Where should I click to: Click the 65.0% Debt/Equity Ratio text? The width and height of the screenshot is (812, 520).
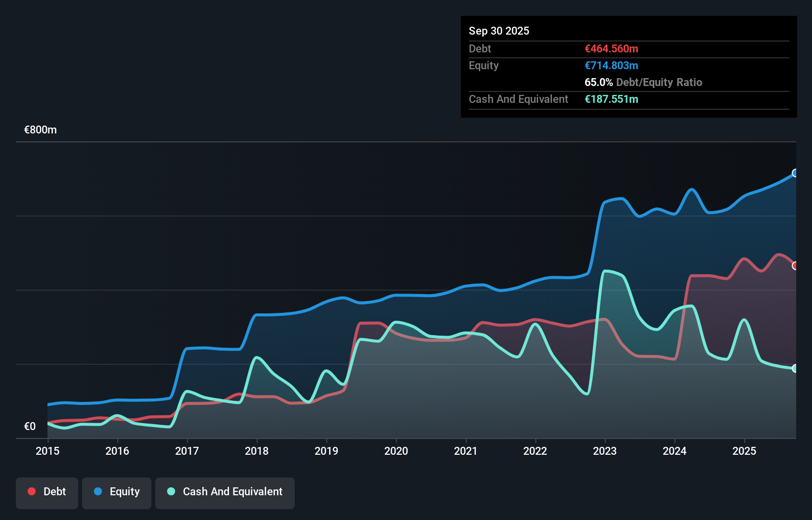click(643, 82)
